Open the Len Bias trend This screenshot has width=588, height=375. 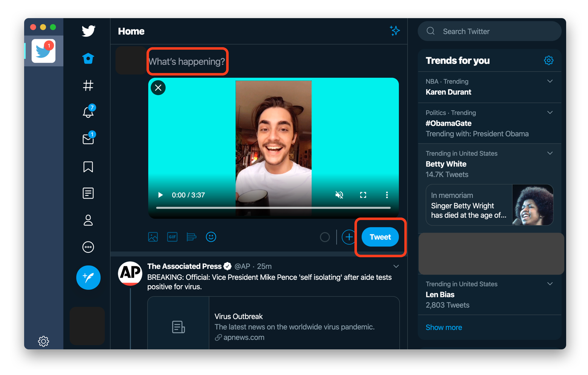(x=440, y=295)
